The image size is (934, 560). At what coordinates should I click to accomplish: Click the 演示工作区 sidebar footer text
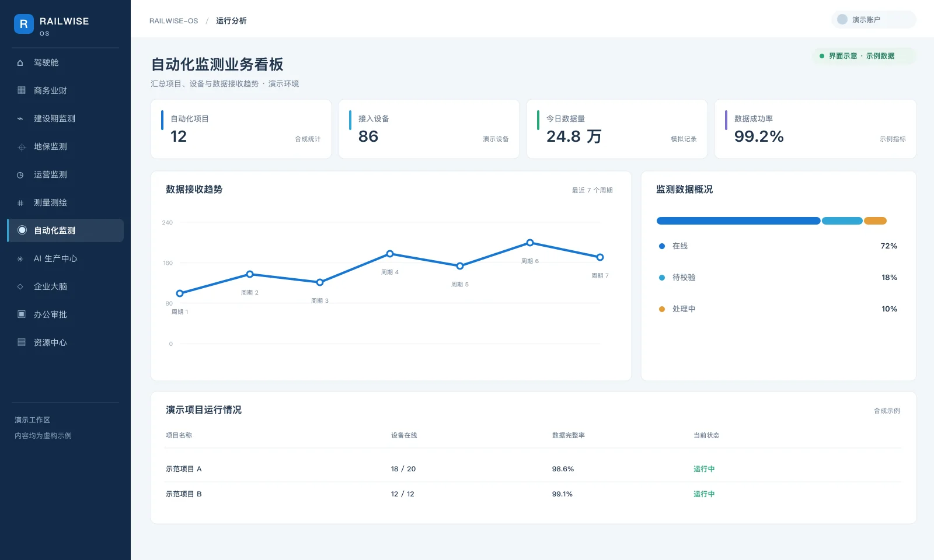[x=32, y=420]
